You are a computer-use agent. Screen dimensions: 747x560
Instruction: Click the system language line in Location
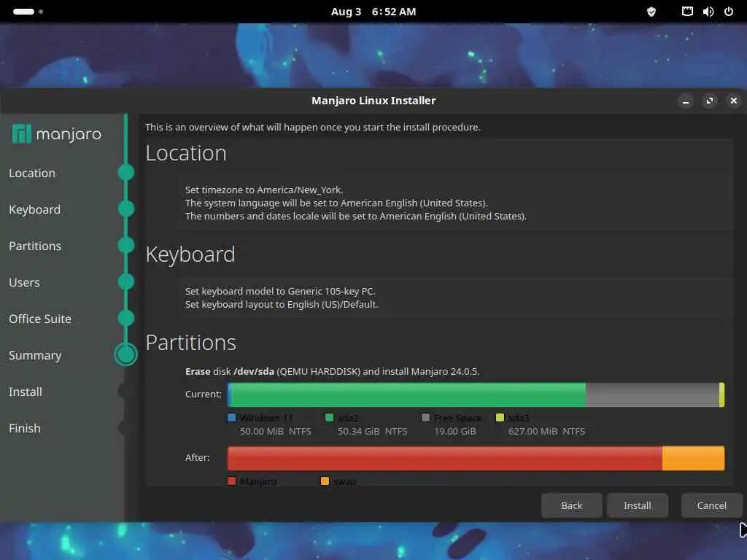[336, 203]
